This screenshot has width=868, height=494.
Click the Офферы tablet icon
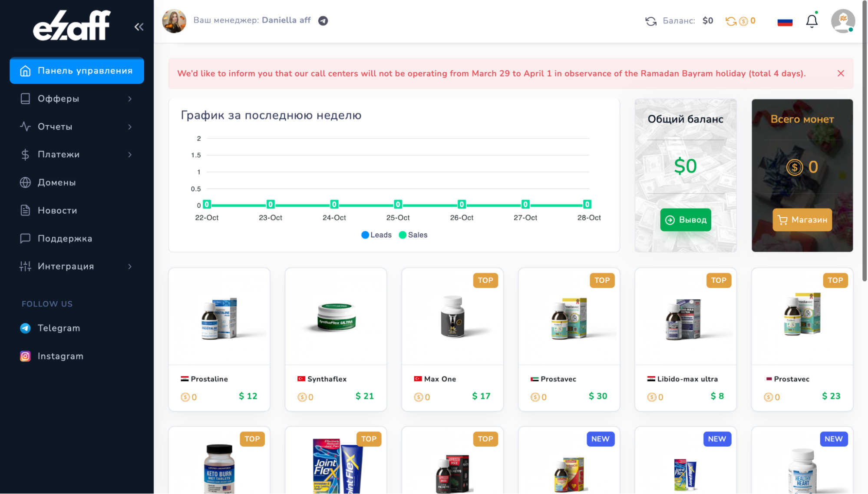25,99
